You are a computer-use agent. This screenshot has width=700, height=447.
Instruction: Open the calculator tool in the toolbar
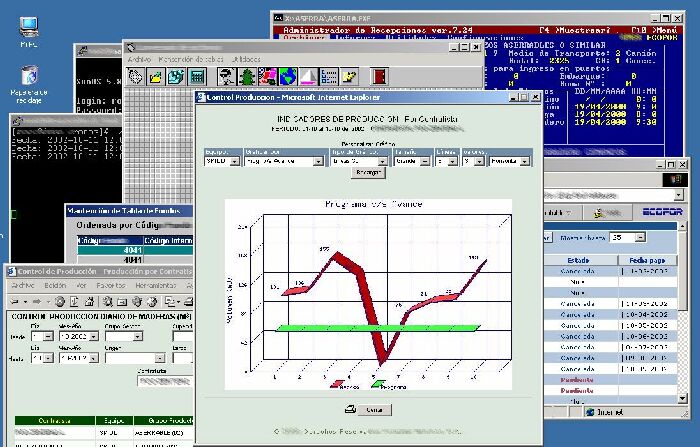click(198, 76)
